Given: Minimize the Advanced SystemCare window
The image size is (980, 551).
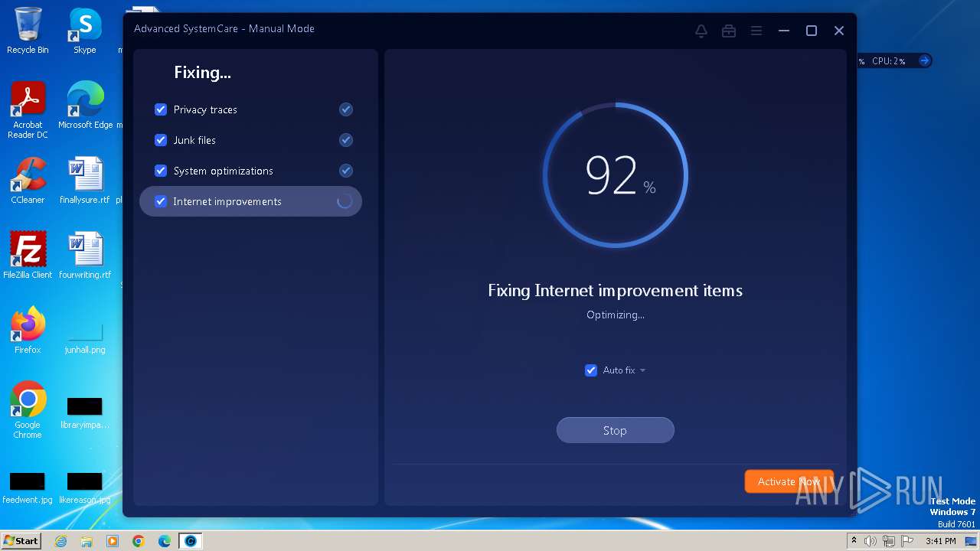Looking at the screenshot, I should pyautogui.click(x=783, y=31).
